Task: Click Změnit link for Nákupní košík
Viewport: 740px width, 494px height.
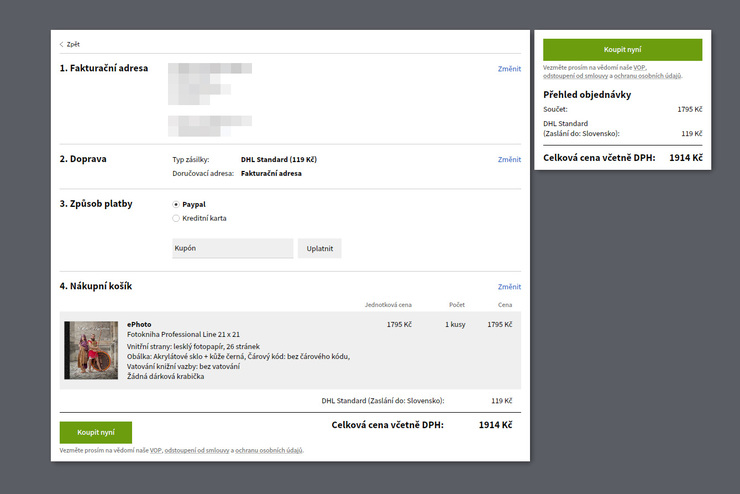Action: coord(509,287)
